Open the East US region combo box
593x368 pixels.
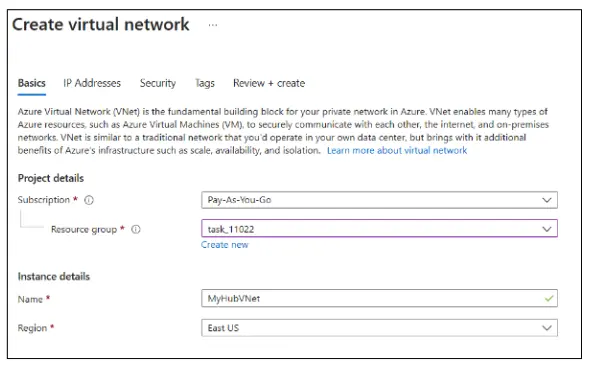click(x=379, y=328)
